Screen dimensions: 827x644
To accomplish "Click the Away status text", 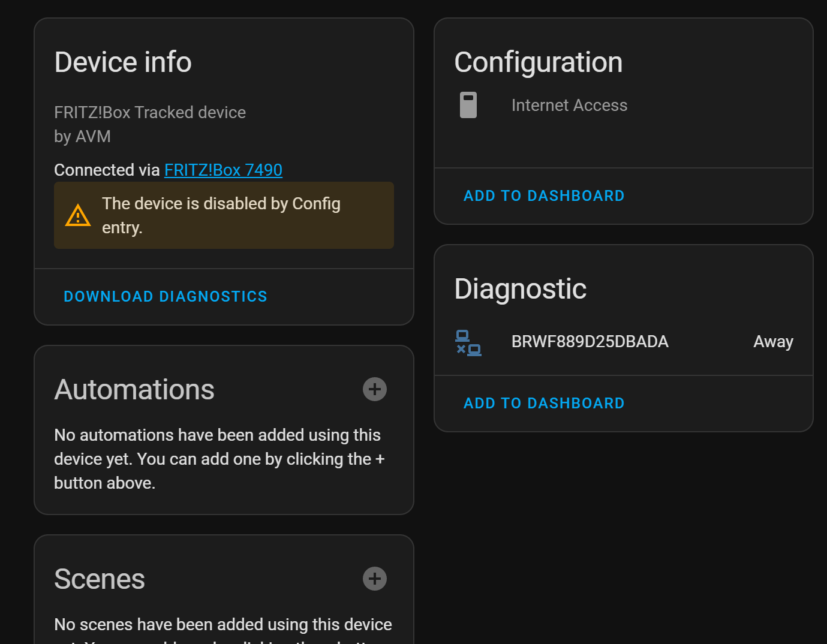I will [773, 341].
